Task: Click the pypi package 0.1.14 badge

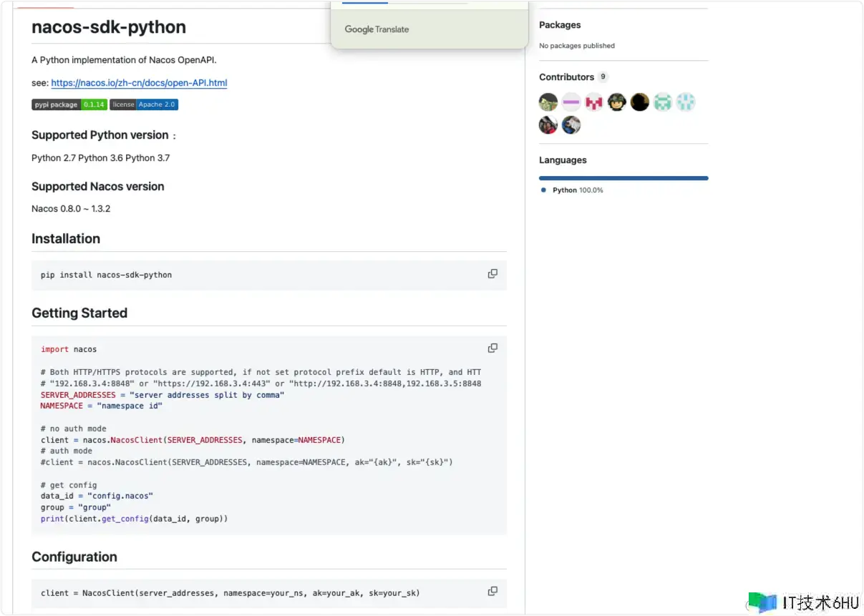Action: [69, 104]
